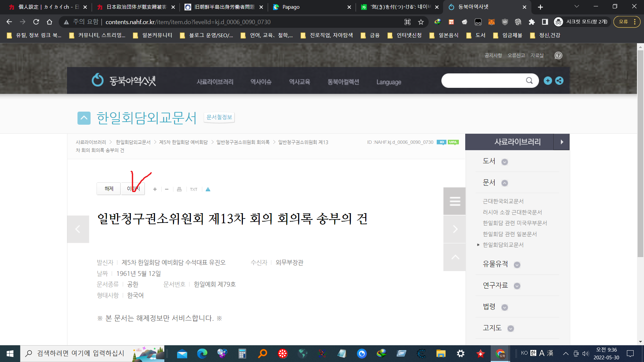Collapse the 문서 section in sidebar
644x362 pixels.
click(x=504, y=183)
